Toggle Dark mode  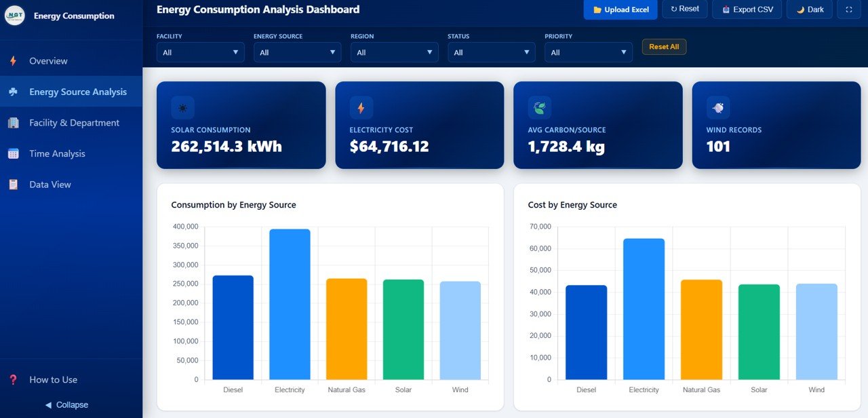[809, 9]
